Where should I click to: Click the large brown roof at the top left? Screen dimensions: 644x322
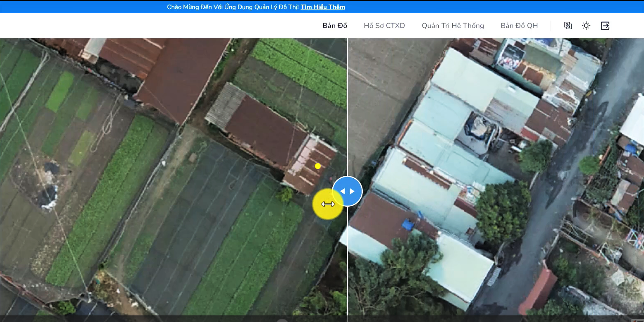click(x=181, y=74)
